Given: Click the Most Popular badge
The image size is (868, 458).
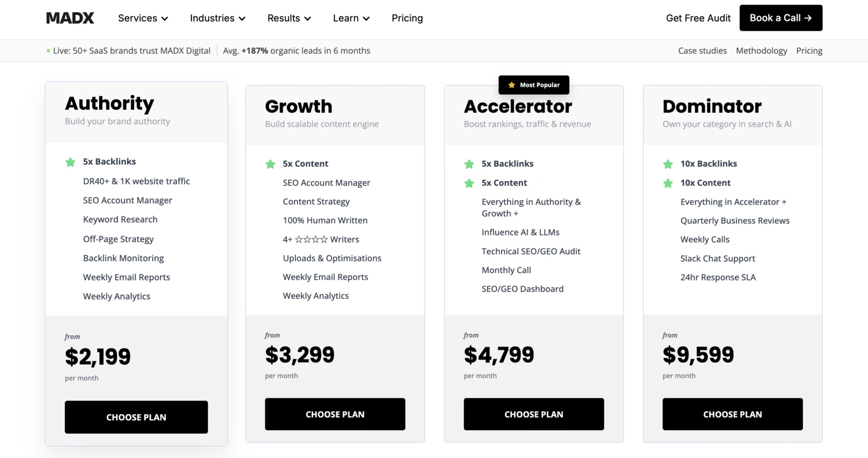Looking at the screenshot, I should tap(534, 85).
